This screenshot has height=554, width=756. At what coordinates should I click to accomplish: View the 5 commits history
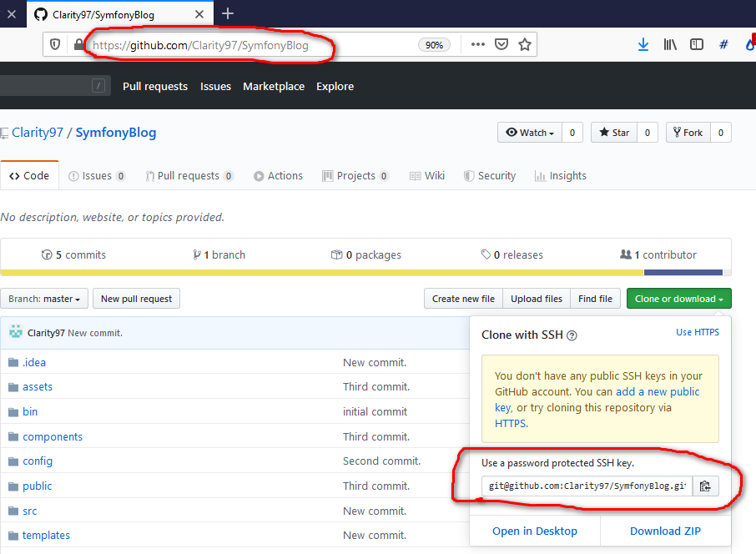73,254
